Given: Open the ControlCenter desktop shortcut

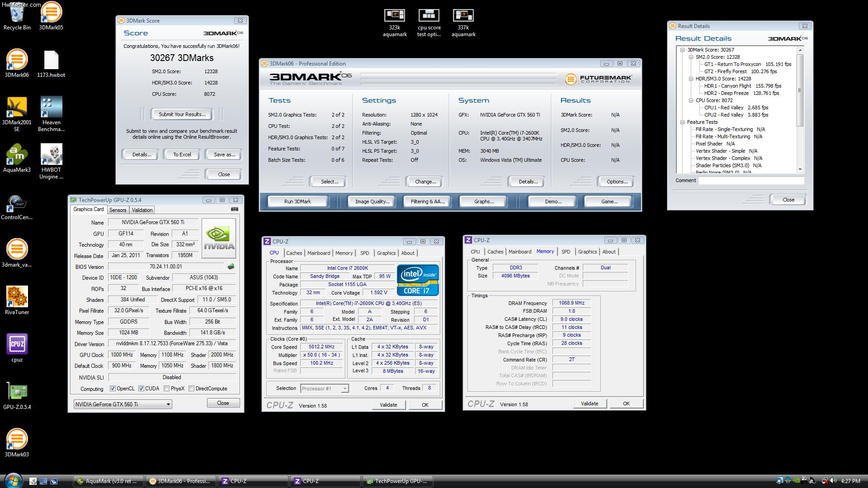Looking at the screenshot, I should pos(17,208).
